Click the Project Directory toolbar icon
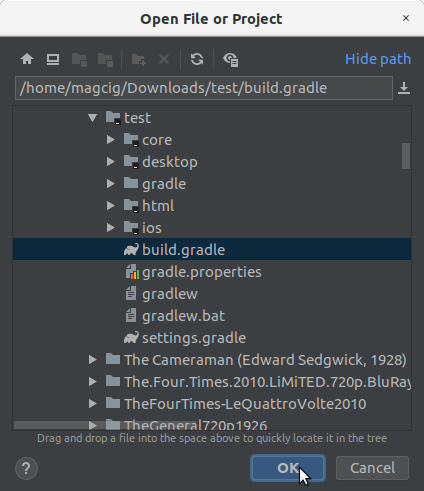Image resolution: width=424 pixels, height=491 pixels. [x=79, y=59]
